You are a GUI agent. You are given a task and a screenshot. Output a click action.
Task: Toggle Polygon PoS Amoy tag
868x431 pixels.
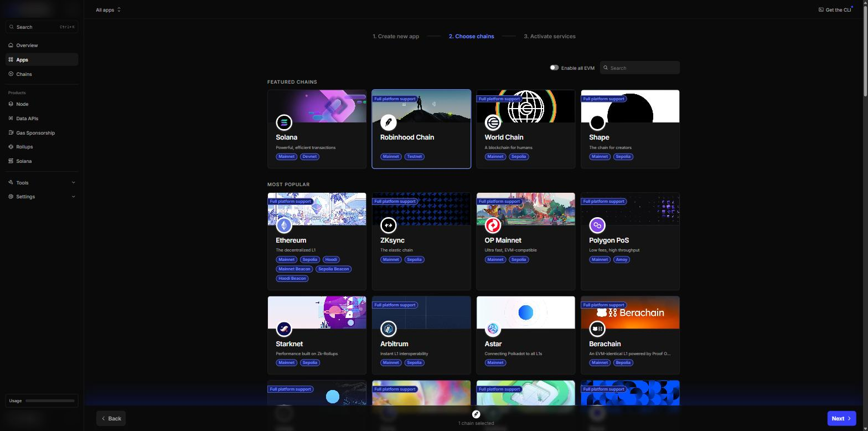(x=622, y=260)
